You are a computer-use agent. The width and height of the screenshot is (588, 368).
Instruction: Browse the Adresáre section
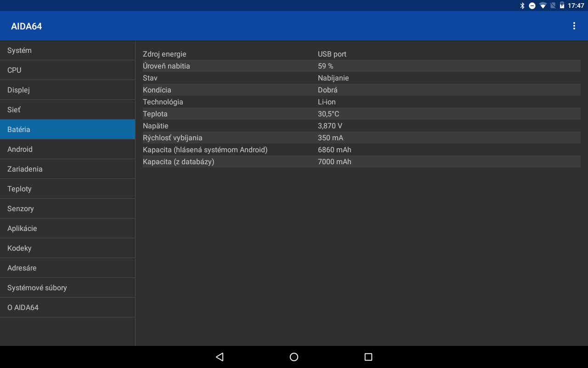[x=68, y=268]
